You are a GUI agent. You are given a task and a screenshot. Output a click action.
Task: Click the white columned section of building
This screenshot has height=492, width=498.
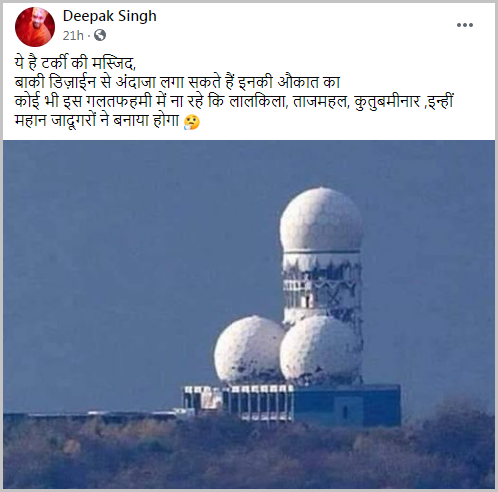coord(238,402)
